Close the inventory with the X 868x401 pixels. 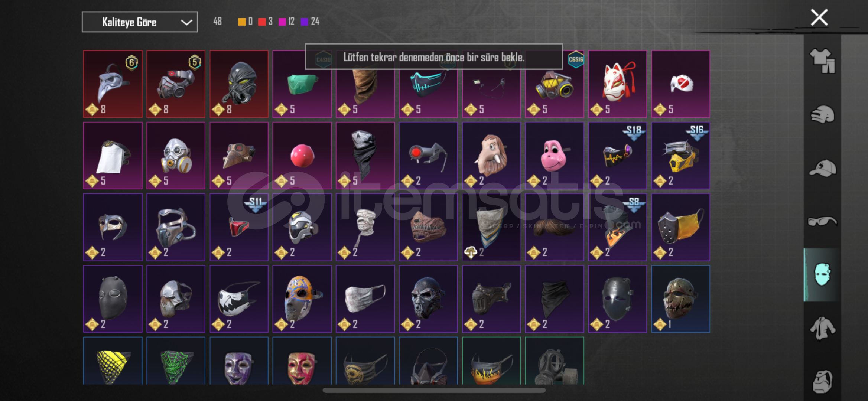tap(819, 17)
